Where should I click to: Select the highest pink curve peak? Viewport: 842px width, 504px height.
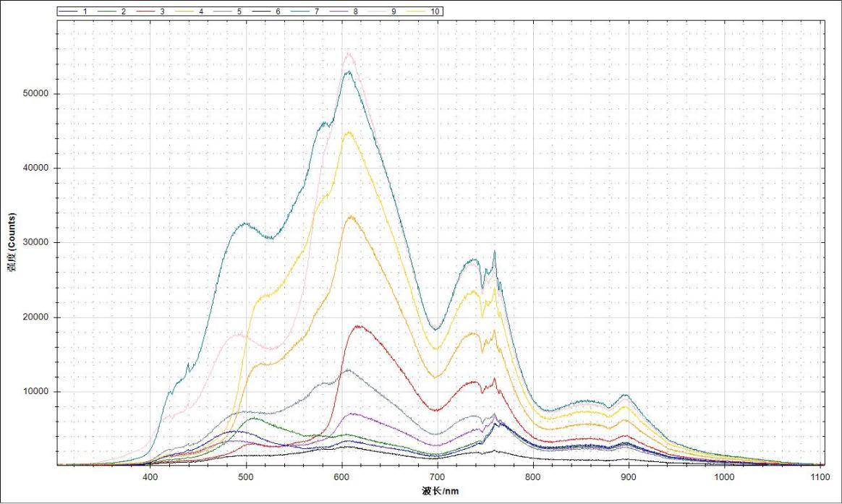[x=349, y=54]
